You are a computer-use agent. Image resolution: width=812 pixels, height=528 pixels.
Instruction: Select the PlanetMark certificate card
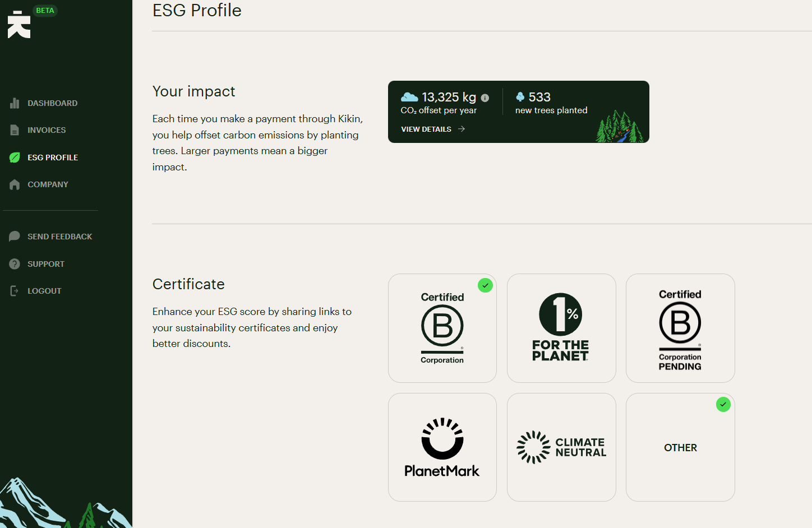coord(442,447)
